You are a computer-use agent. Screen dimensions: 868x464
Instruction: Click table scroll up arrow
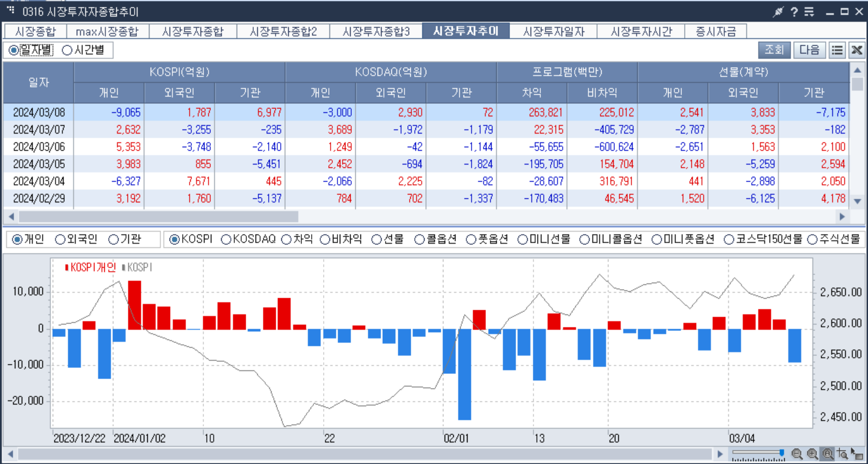(x=857, y=70)
